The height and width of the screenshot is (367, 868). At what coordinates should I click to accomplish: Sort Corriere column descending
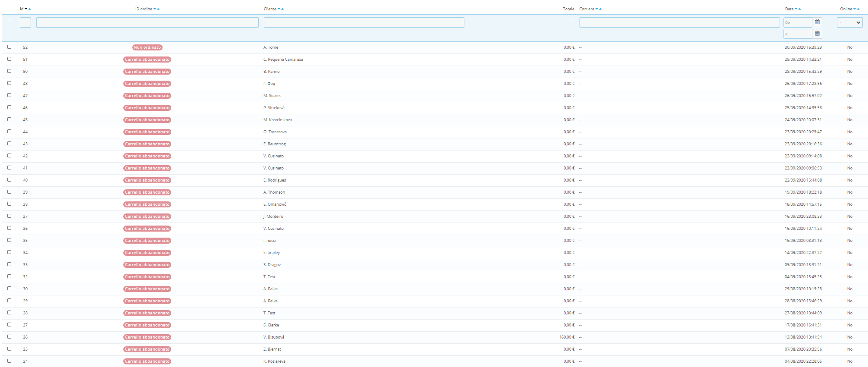point(597,9)
